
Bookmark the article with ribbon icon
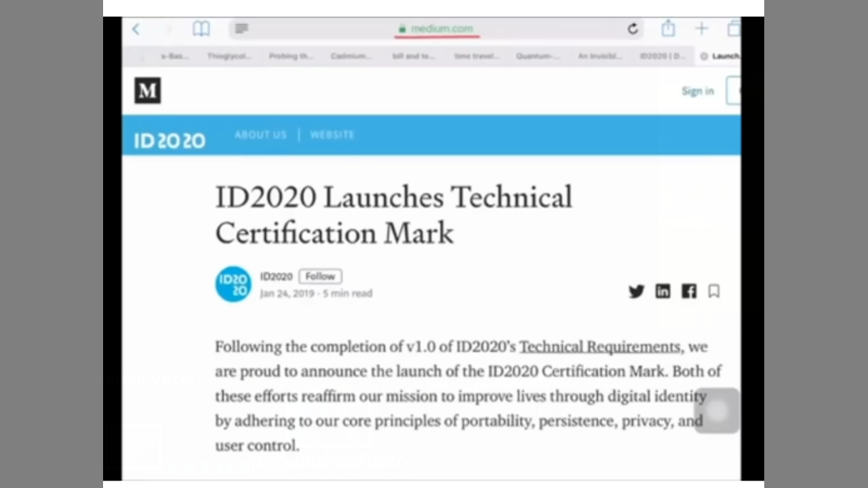(713, 291)
